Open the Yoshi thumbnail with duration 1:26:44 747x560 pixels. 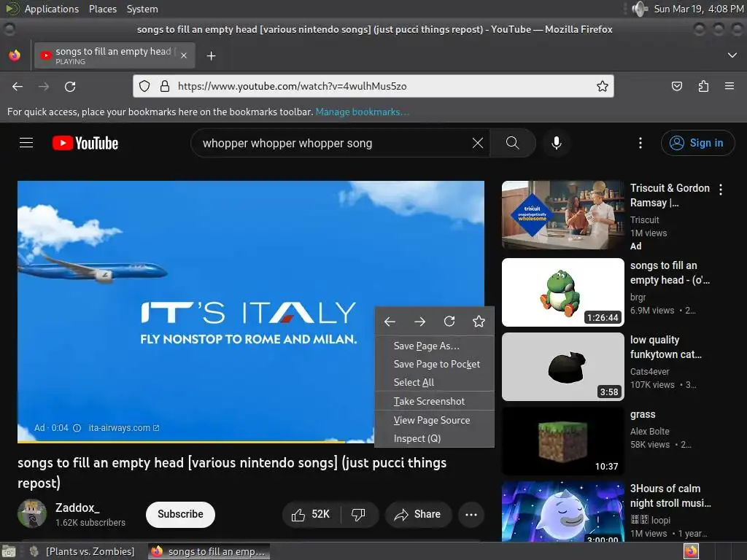coord(562,292)
